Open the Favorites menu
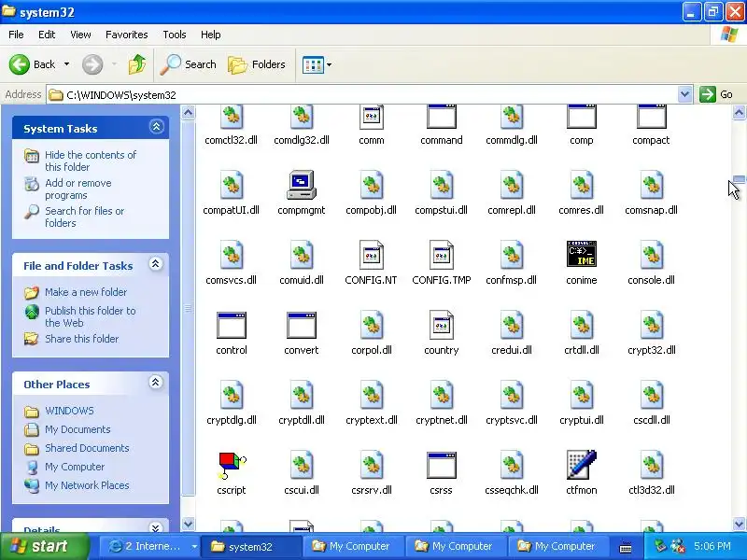747x560 pixels. tap(127, 35)
